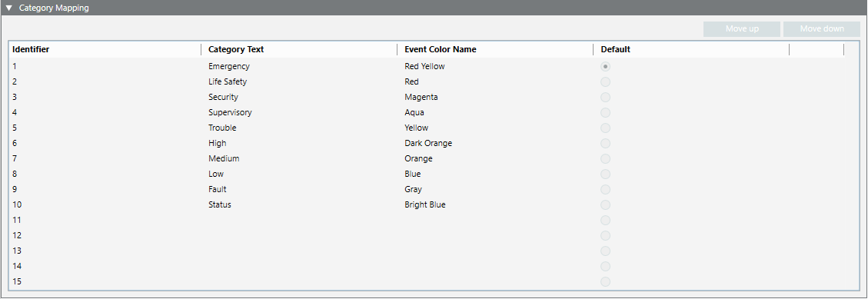Select the Bright Blue color name cell
This screenshot has width=868, height=299.
coord(425,205)
